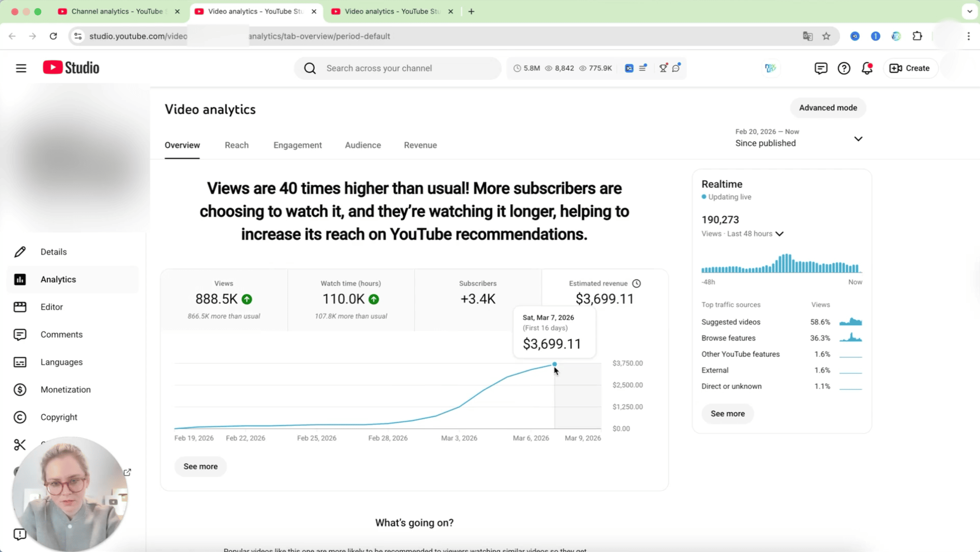Screen dimensions: 980x552
Task: Open the browser tab list chevron
Action: tap(969, 11)
